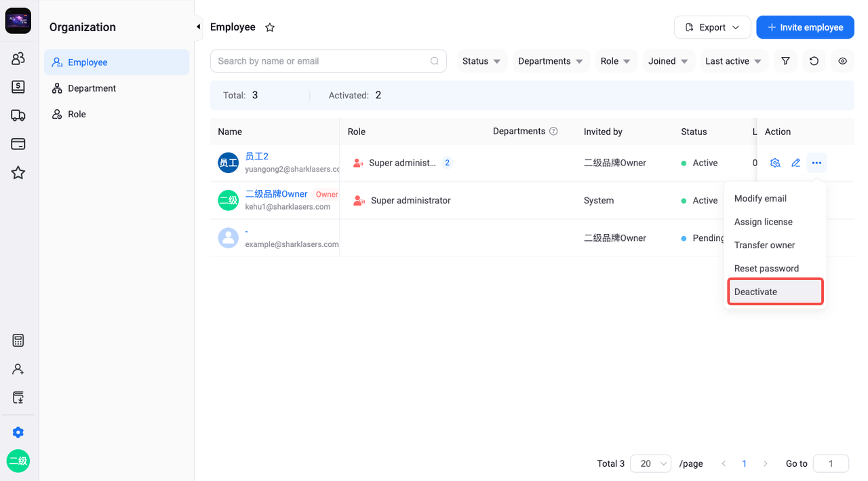Select Role in Organization sidebar

pyautogui.click(x=117, y=114)
